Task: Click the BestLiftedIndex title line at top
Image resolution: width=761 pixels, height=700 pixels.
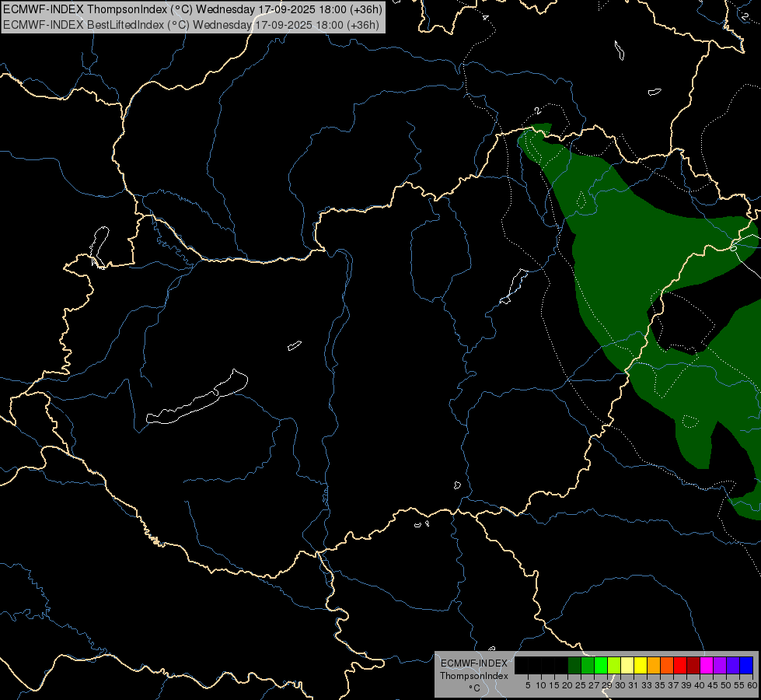Action: 190,25
